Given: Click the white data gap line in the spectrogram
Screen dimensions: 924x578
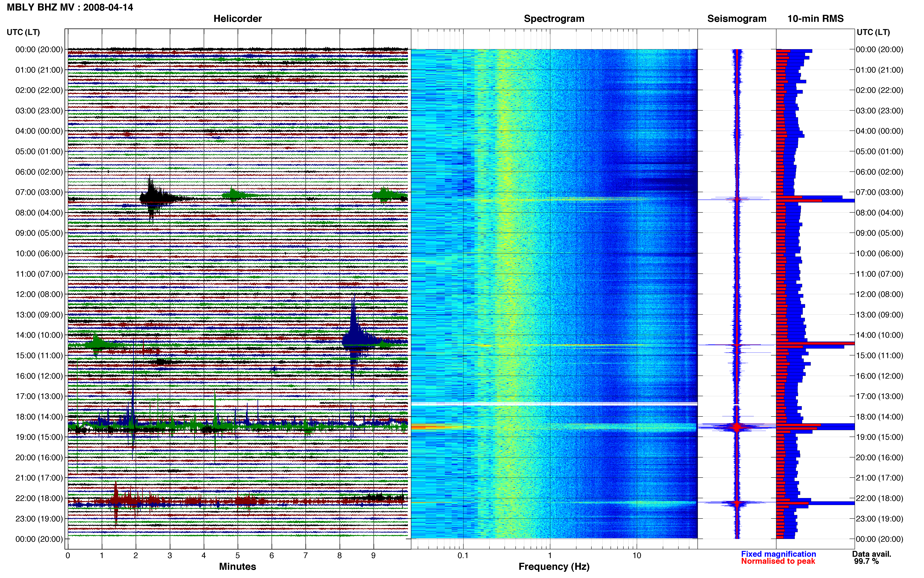Looking at the screenshot, I should point(554,404).
